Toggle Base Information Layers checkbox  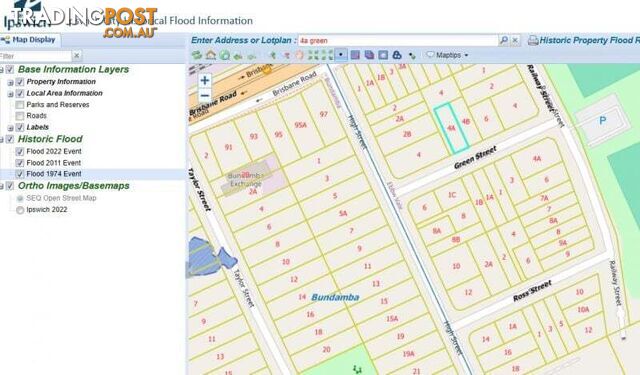[x=10, y=70]
